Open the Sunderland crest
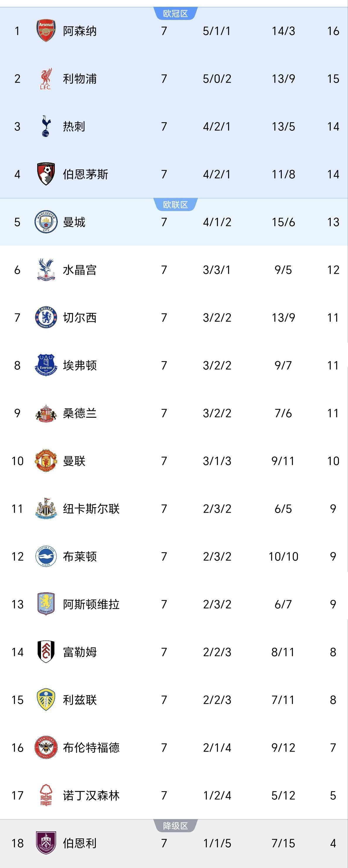 click(x=46, y=413)
